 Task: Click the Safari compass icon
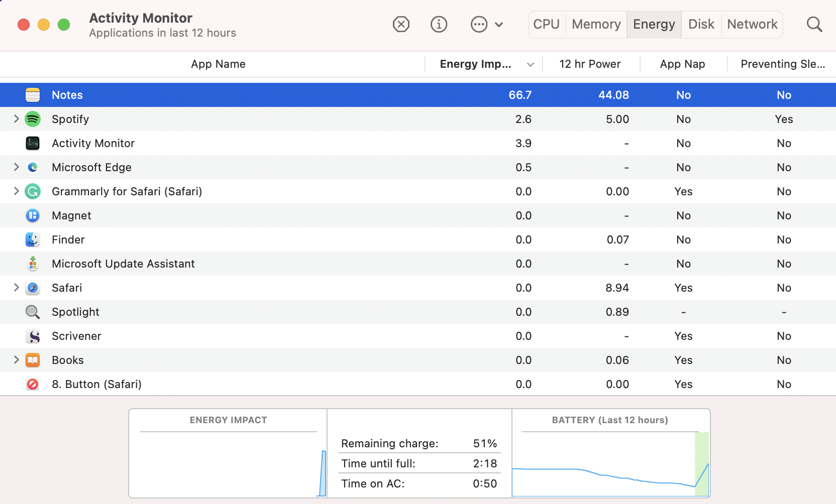pos(33,288)
